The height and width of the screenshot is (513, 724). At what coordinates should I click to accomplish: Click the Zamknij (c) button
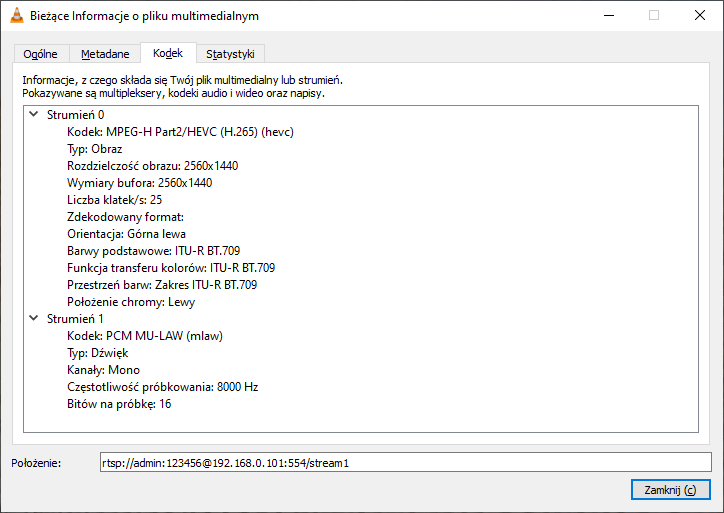(670, 489)
